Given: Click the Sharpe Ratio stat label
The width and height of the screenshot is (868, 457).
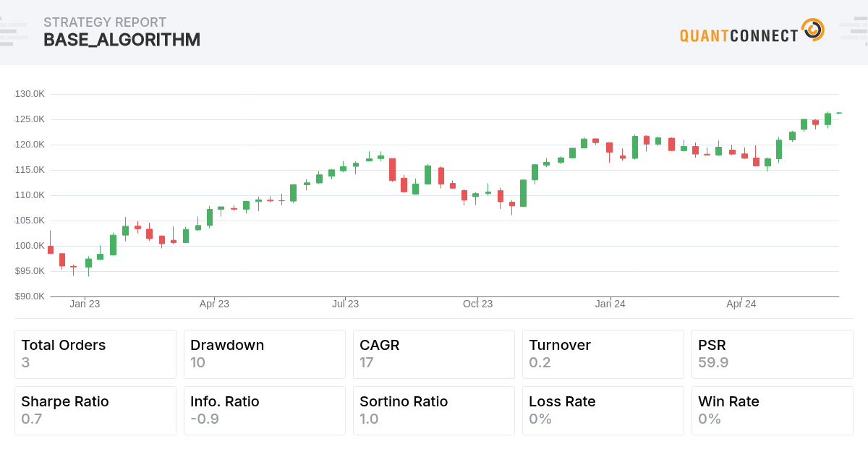Looking at the screenshot, I should (x=65, y=402).
